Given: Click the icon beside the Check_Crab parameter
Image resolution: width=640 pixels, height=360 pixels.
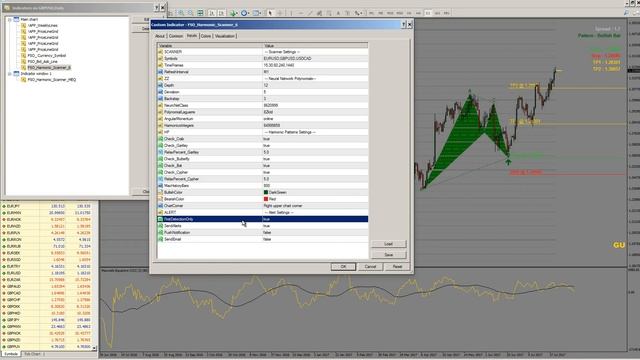Looking at the screenshot, I should (160, 139).
